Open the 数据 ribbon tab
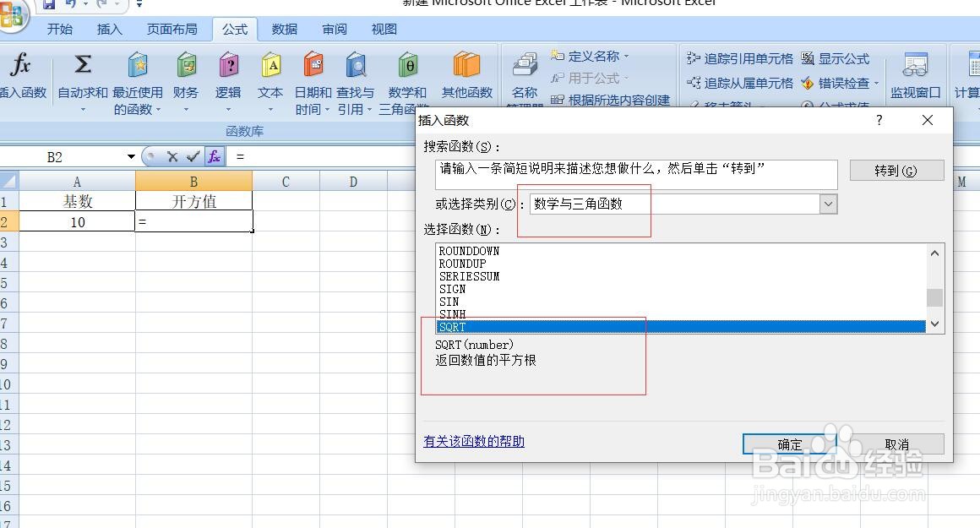 coord(284,29)
